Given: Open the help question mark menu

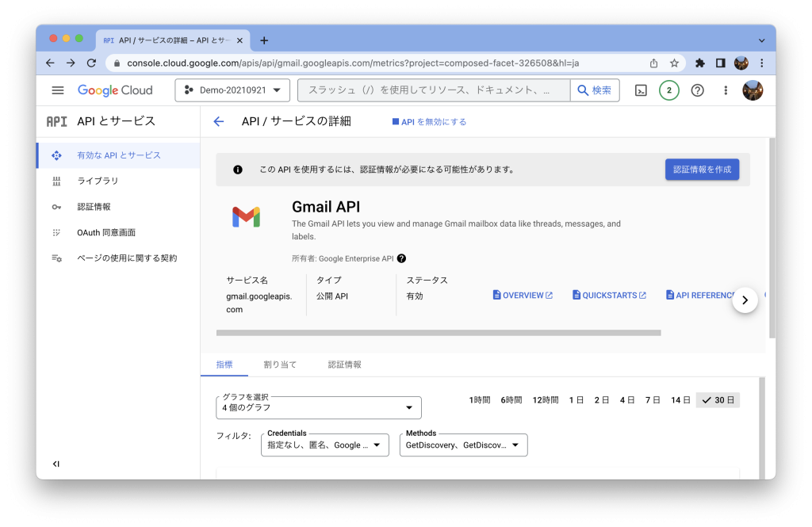Looking at the screenshot, I should [x=698, y=90].
